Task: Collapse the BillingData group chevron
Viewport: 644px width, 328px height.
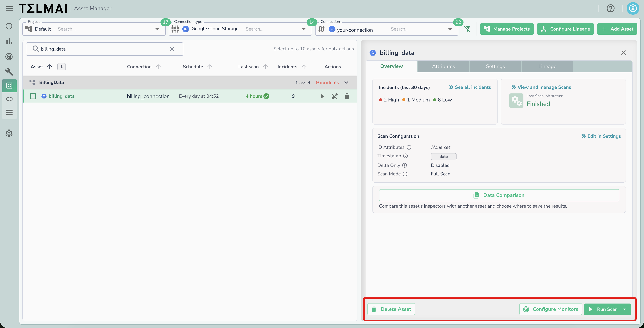Action: [346, 83]
